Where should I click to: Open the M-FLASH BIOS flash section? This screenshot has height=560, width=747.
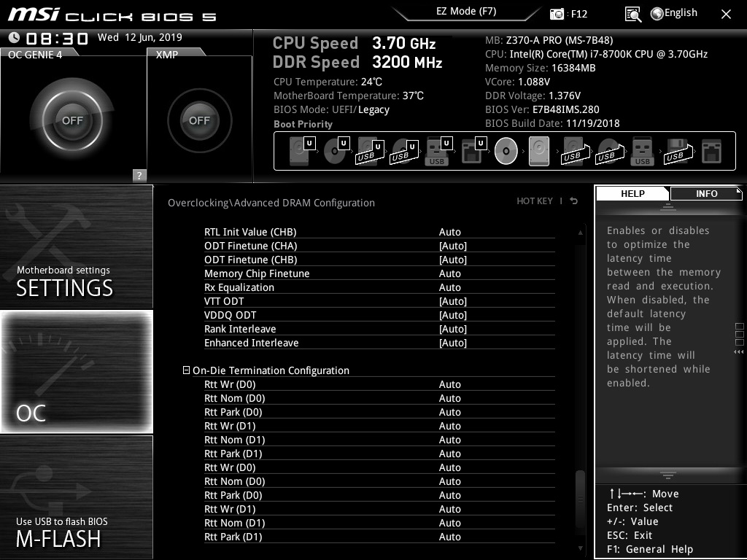76,497
